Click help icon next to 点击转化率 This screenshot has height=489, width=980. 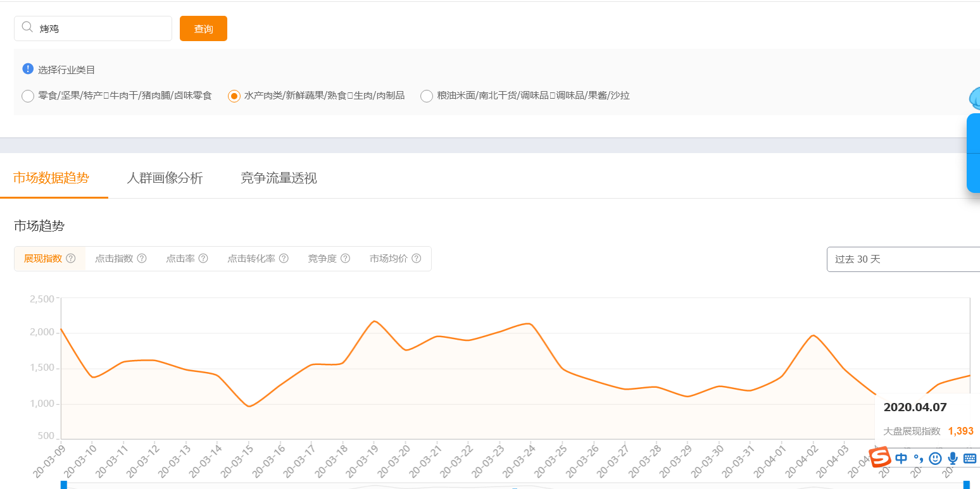284,258
